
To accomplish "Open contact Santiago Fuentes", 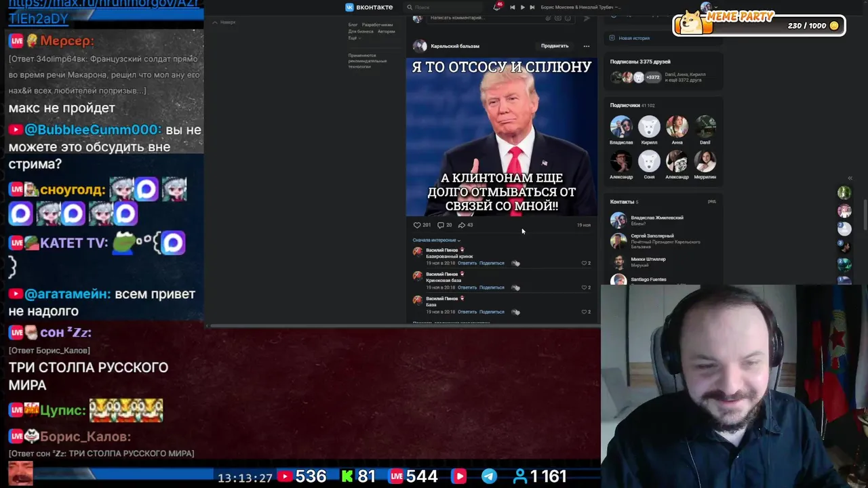I will pyautogui.click(x=648, y=279).
